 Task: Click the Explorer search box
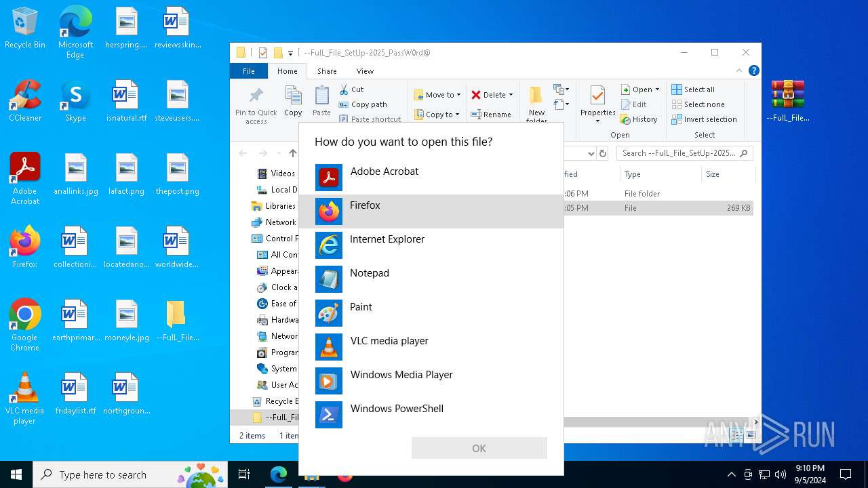[685, 153]
